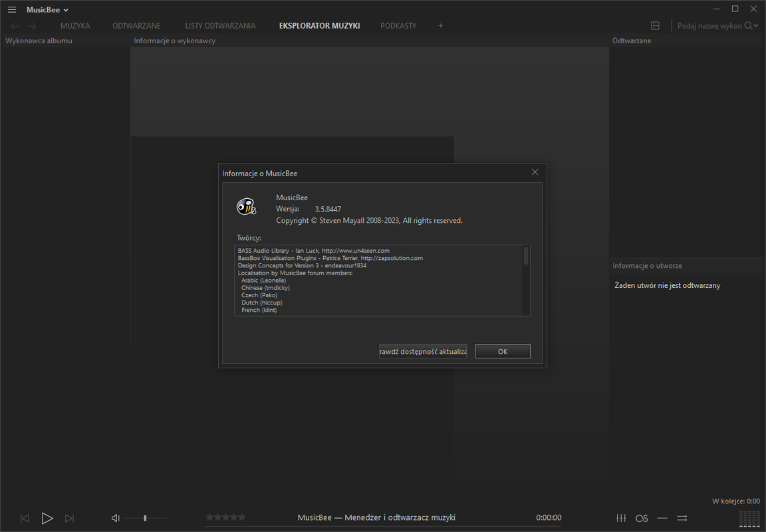Screen dimensions: 766x532
Task: Select the BASS Audio Library credit line
Action: tap(314, 251)
